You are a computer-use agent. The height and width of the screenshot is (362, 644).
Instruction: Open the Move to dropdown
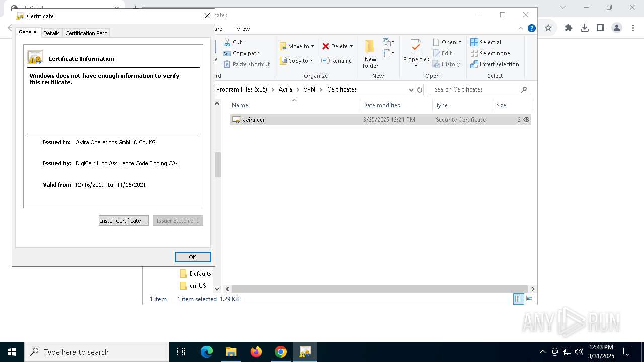(297, 46)
